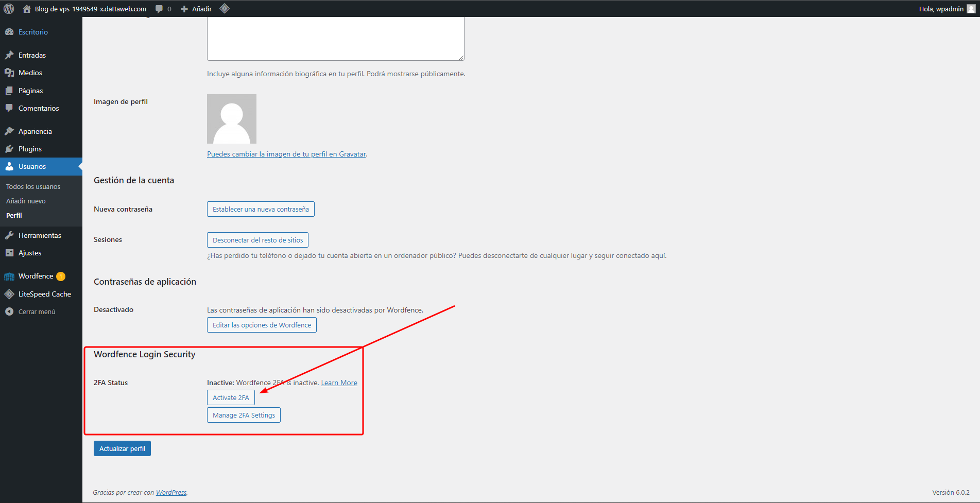980x503 pixels.
Task: Open the Gravatar profile image link
Action: pyautogui.click(x=286, y=154)
